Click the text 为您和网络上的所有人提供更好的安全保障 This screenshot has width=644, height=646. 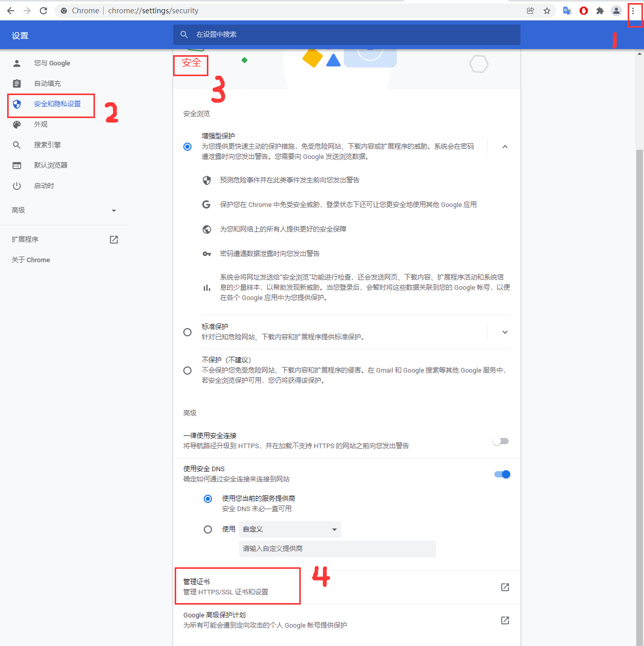[x=283, y=229]
